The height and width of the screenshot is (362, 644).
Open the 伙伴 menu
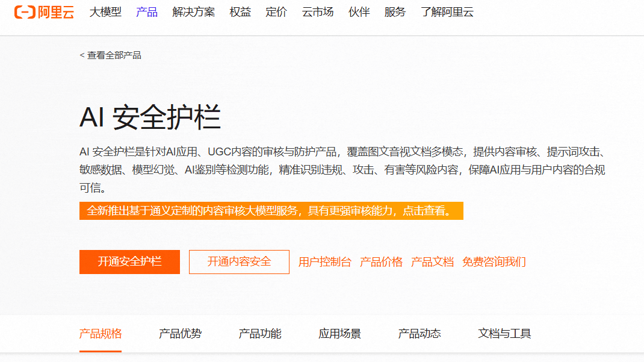click(x=359, y=12)
